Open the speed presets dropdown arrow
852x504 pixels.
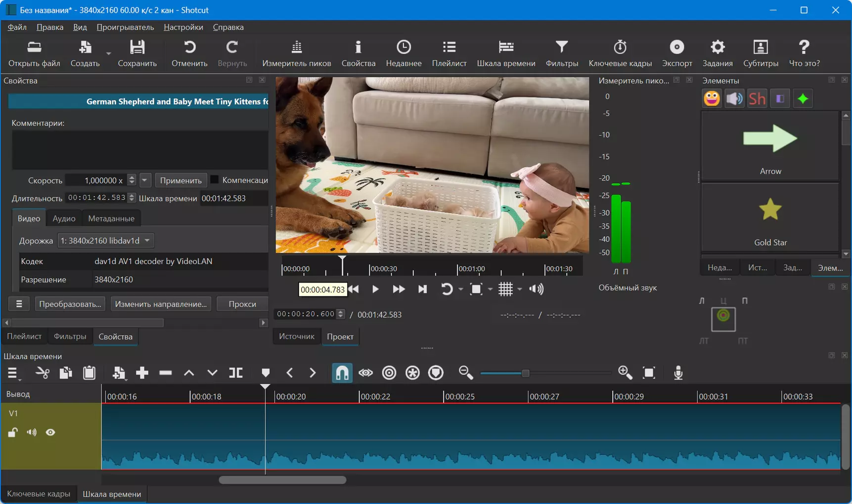click(x=145, y=180)
